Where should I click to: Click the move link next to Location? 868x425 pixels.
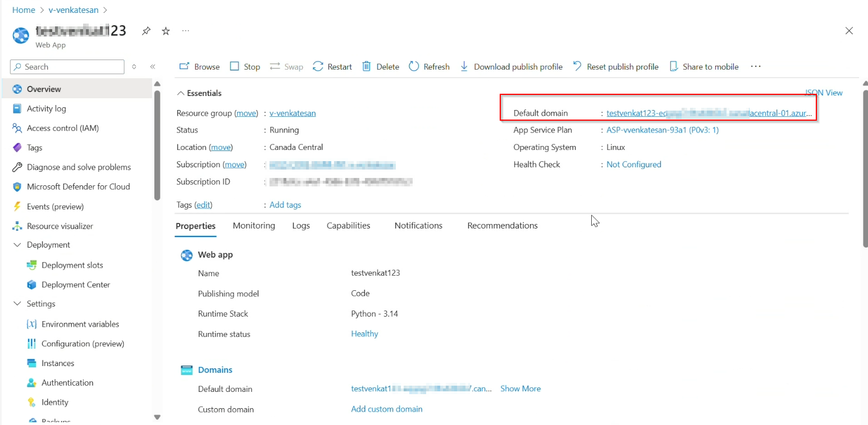[x=221, y=147]
